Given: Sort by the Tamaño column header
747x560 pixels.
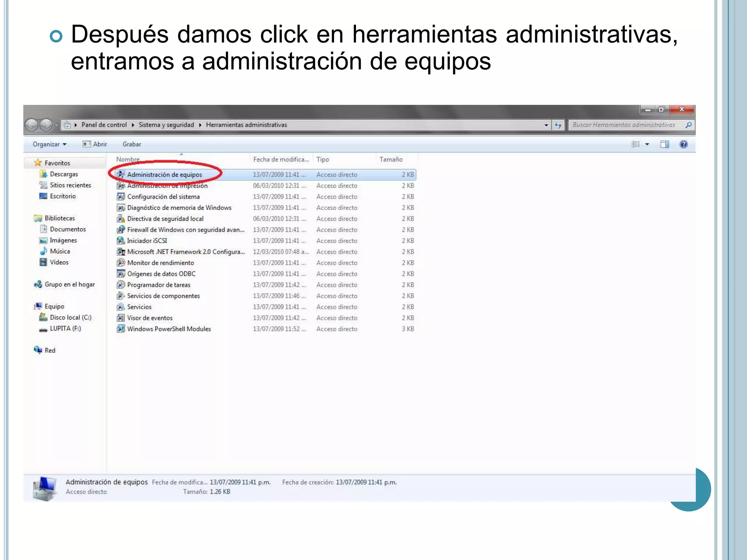Looking at the screenshot, I should (x=391, y=159).
